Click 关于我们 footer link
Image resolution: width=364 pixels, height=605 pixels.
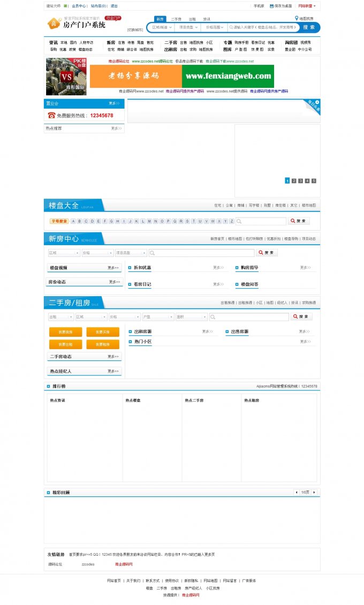click(x=133, y=581)
